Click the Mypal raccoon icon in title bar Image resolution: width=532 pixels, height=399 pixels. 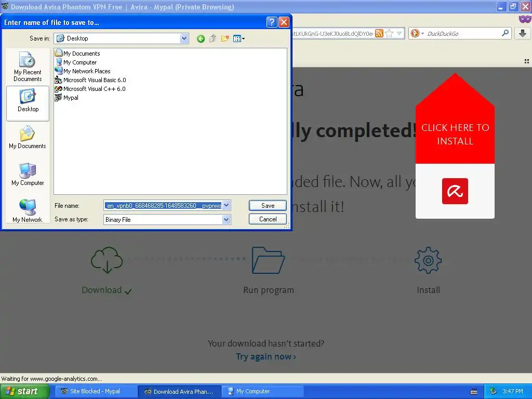click(5, 6)
